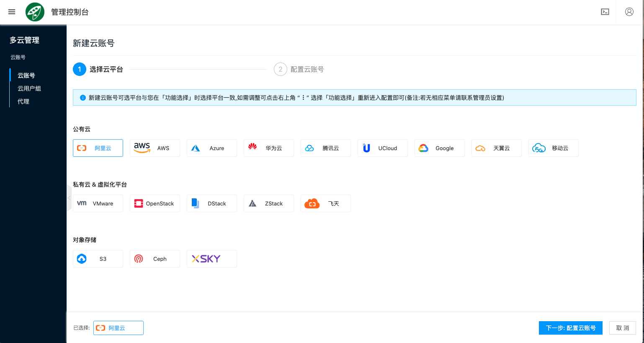Choose the Google cloud platform tile

tap(439, 148)
